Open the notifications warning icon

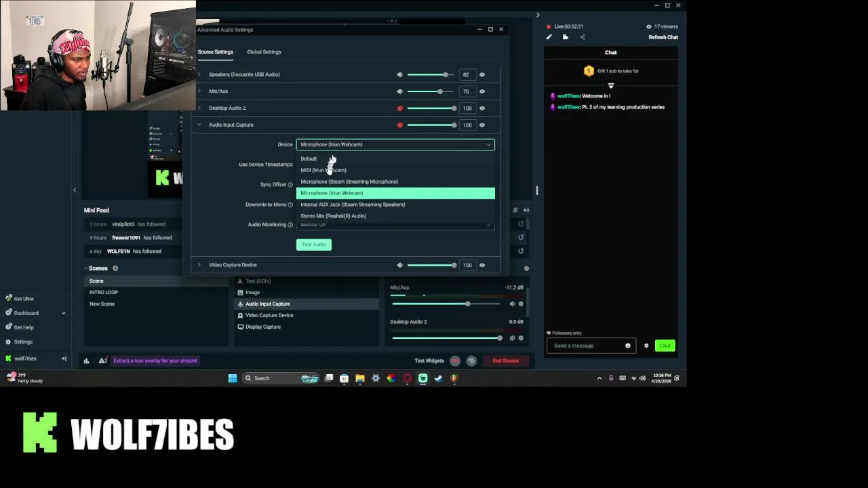(x=102, y=361)
